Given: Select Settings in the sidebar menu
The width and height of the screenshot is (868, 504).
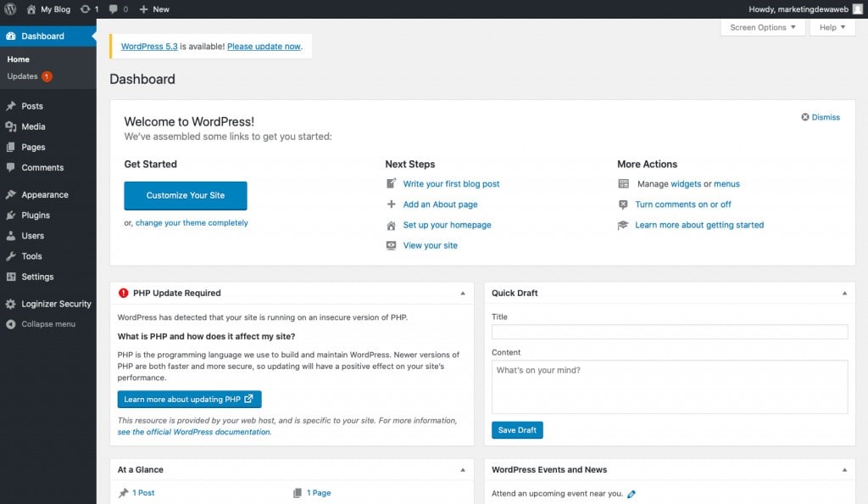Looking at the screenshot, I should (x=35, y=277).
